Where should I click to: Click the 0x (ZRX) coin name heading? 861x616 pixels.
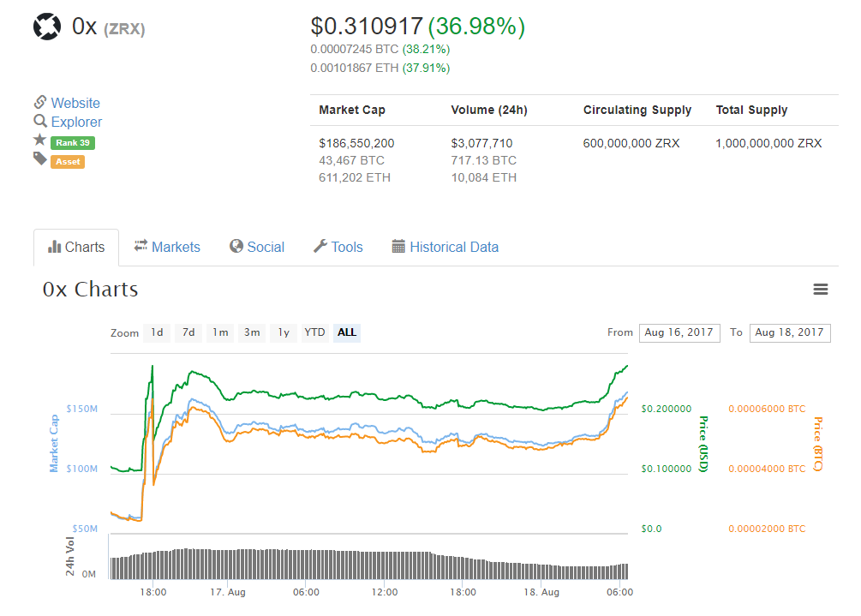point(108,27)
